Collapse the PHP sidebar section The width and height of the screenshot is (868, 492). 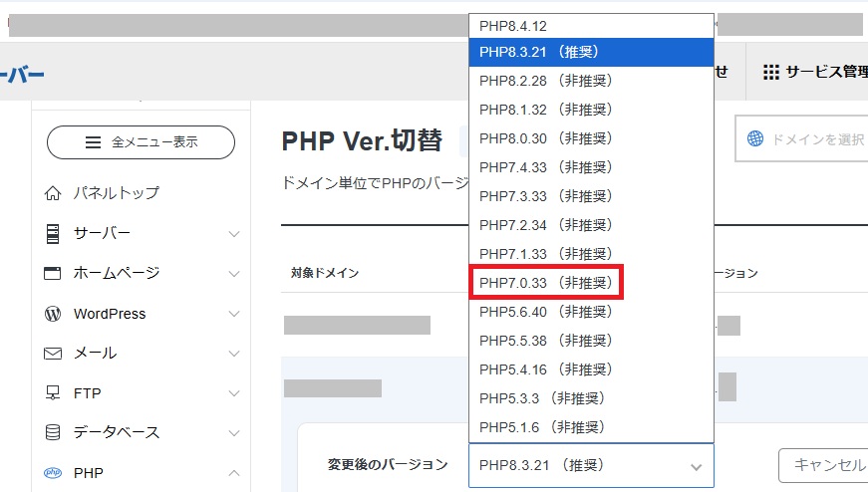(x=234, y=473)
